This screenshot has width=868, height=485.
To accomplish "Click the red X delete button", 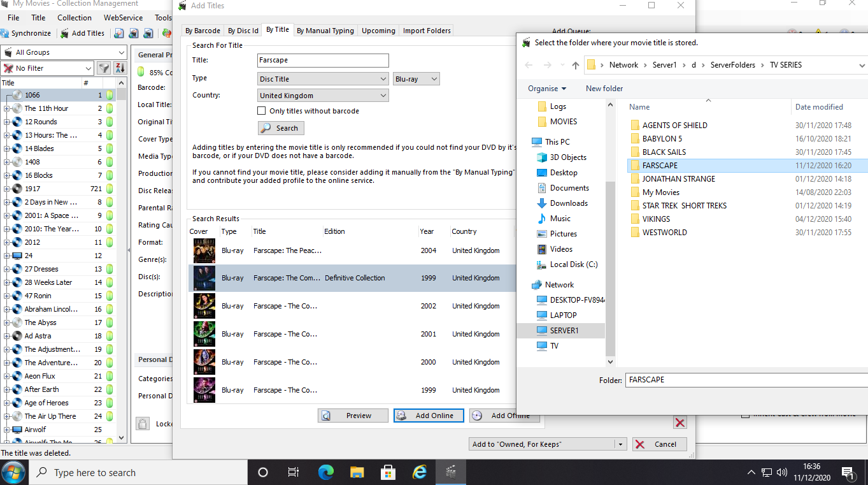I will point(680,423).
